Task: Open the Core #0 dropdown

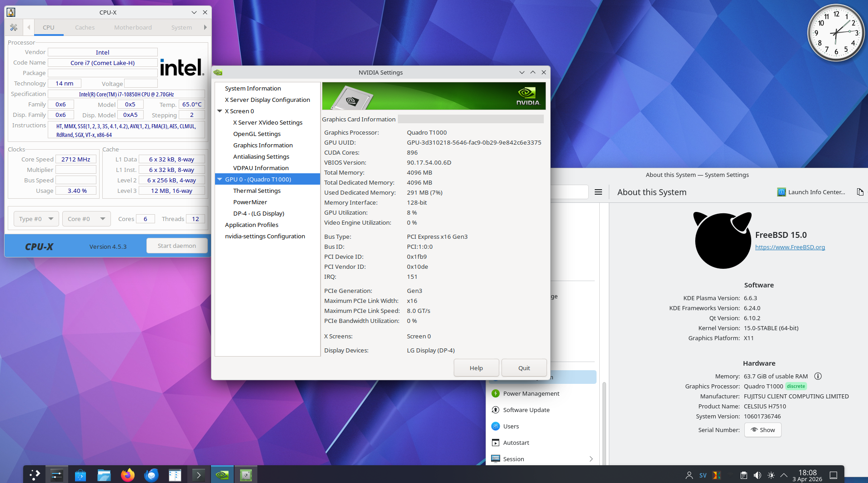Action: click(x=86, y=219)
